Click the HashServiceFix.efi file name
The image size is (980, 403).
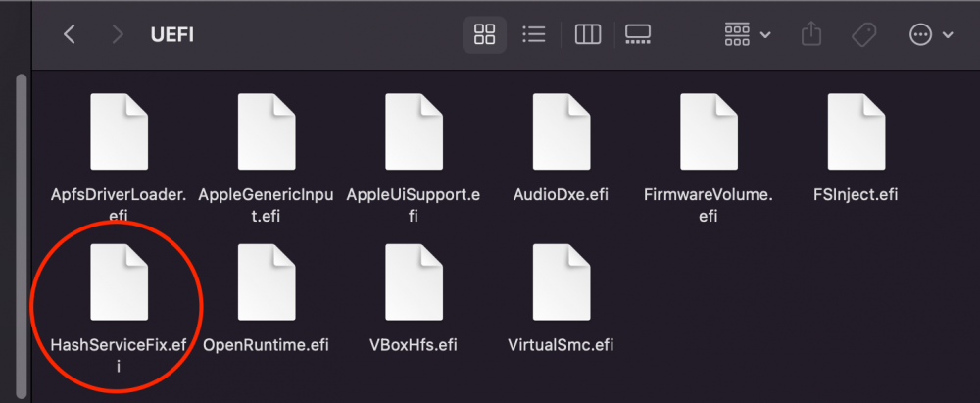point(119,355)
